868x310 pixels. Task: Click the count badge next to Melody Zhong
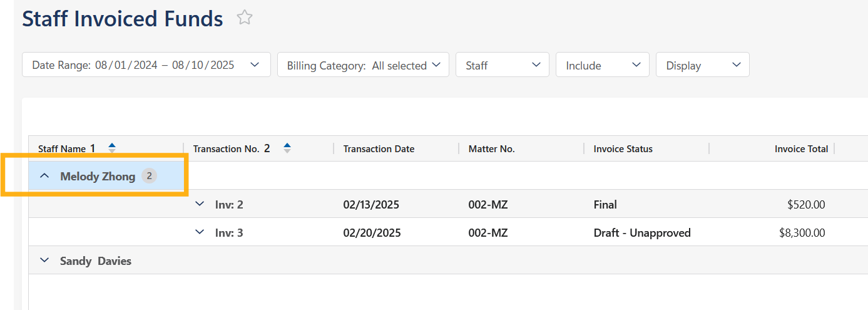[x=149, y=177]
